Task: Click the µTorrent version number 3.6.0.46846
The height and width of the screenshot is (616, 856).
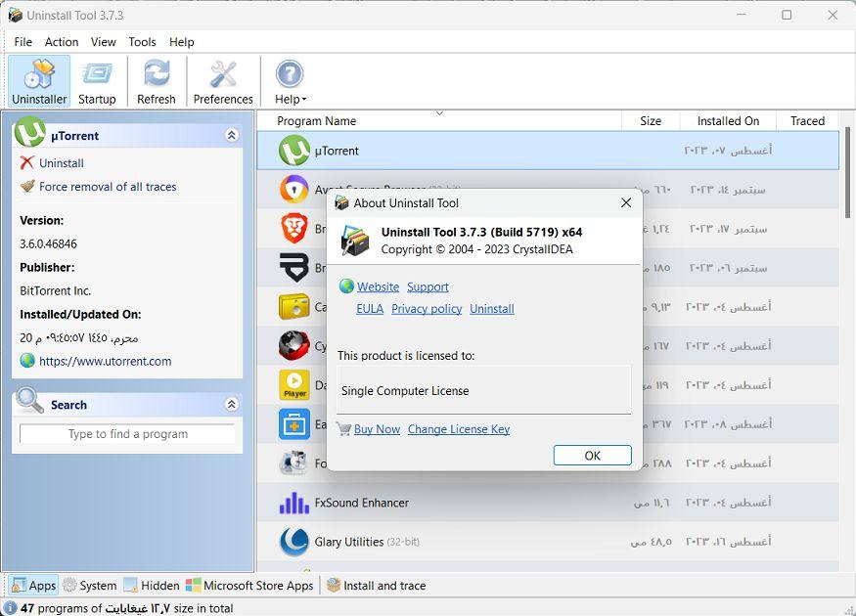Action: click(48, 243)
